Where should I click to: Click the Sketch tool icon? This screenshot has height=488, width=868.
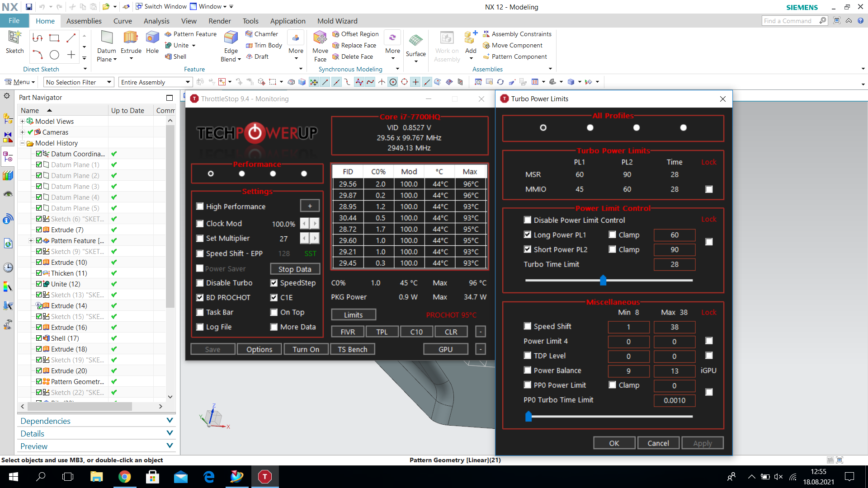click(14, 38)
